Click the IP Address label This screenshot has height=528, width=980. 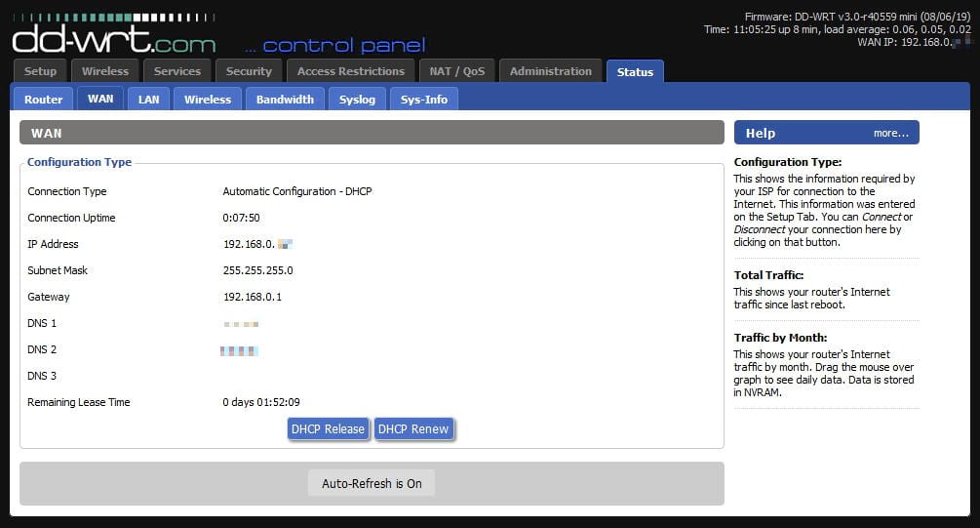53,244
